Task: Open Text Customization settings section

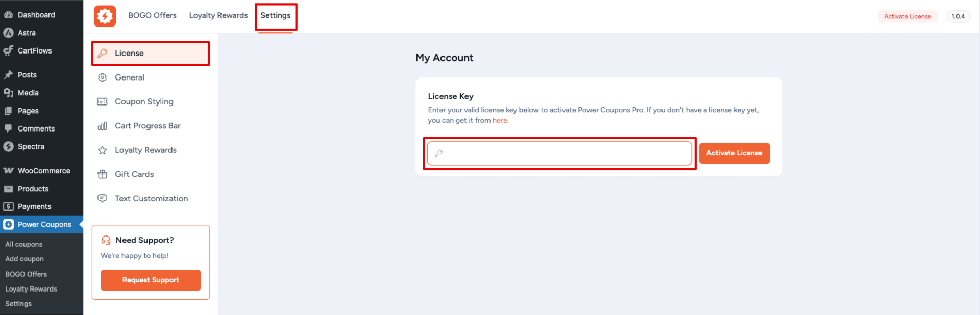Action: [x=151, y=198]
